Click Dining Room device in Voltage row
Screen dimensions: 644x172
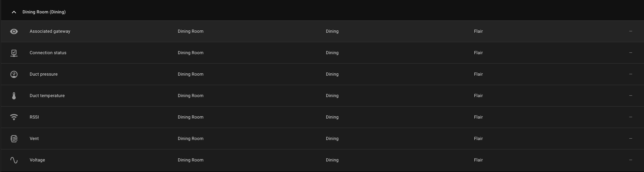point(191,160)
